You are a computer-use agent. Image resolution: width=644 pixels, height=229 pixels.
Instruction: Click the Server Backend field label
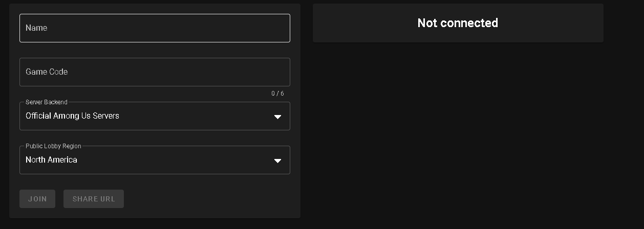pyautogui.click(x=47, y=102)
